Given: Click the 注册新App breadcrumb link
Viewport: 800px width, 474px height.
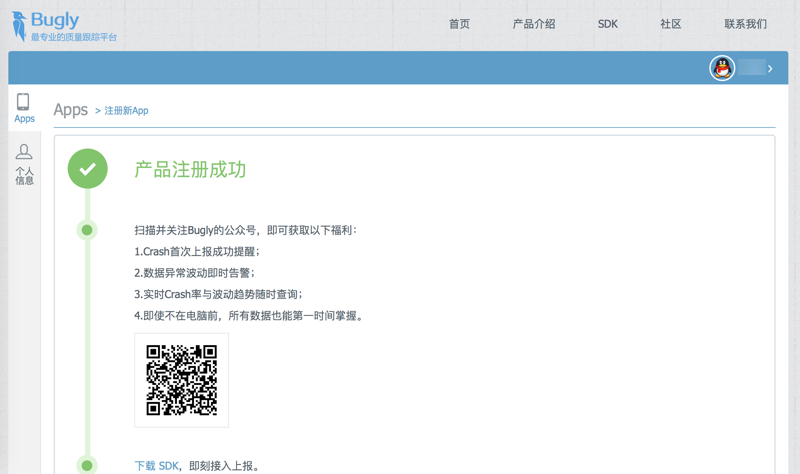Looking at the screenshot, I should [127, 111].
